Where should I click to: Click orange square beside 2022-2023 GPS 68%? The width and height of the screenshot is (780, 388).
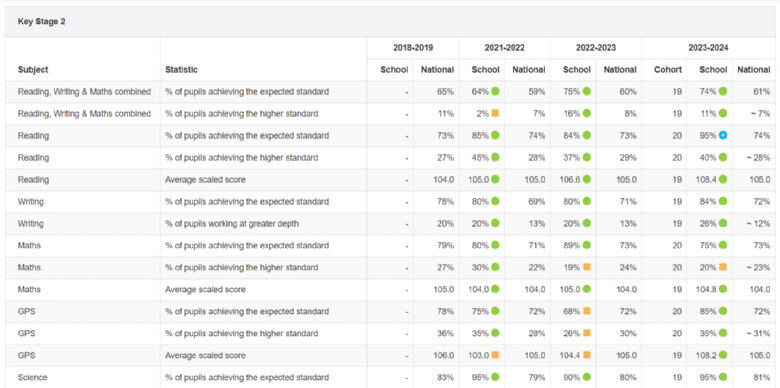pyautogui.click(x=586, y=311)
